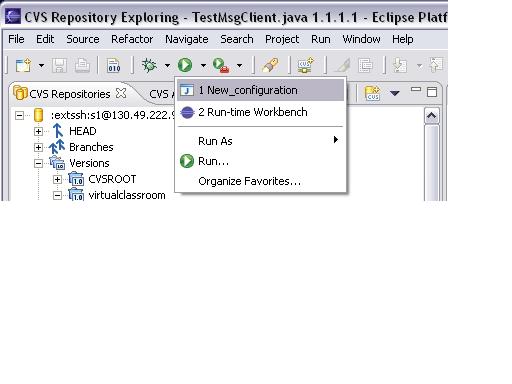The image size is (512, 384).
Task: Click the binary 010 toolbar icon
Action: (x=114, y=65)
